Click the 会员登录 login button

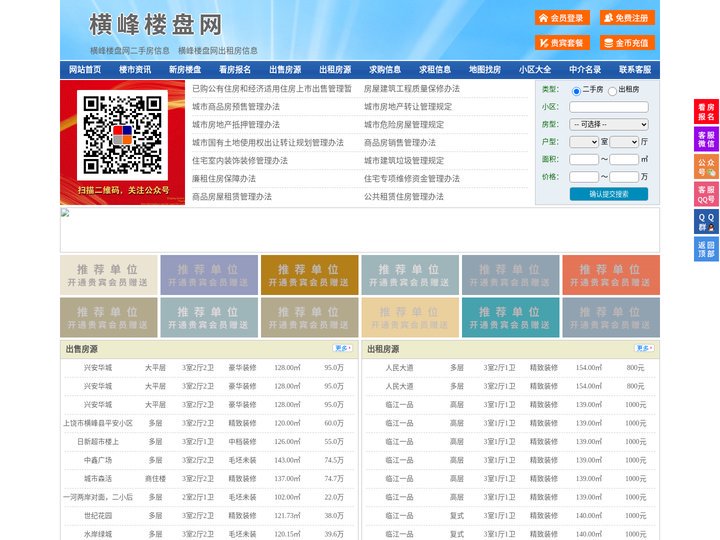[562, 18]
